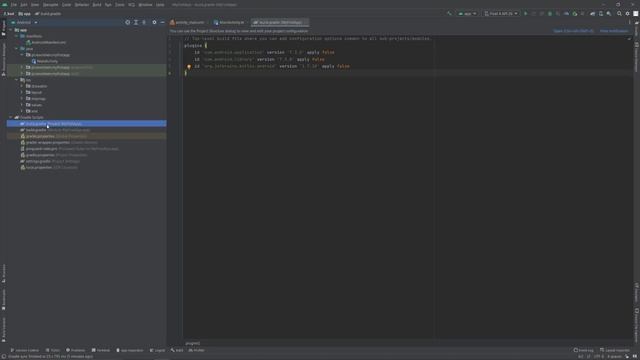
Task: Hide the Project tool window
Action: (162, 22)
